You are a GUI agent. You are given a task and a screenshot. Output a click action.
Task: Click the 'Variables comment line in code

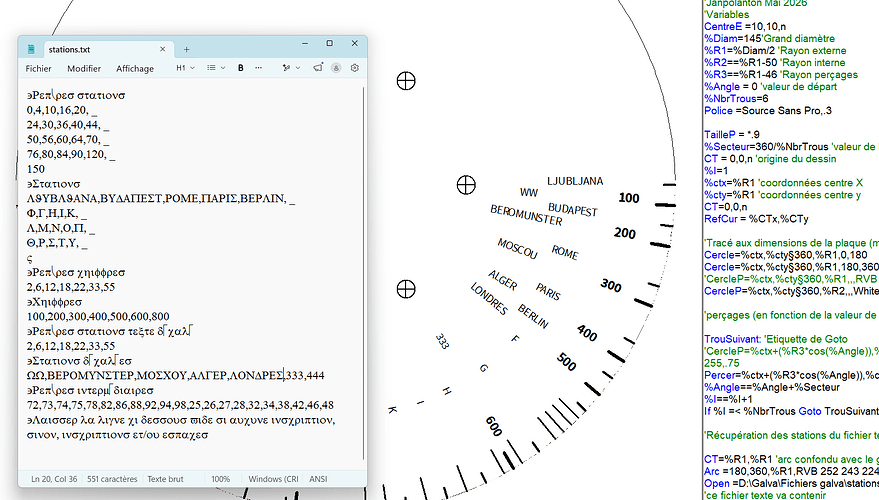727,15
